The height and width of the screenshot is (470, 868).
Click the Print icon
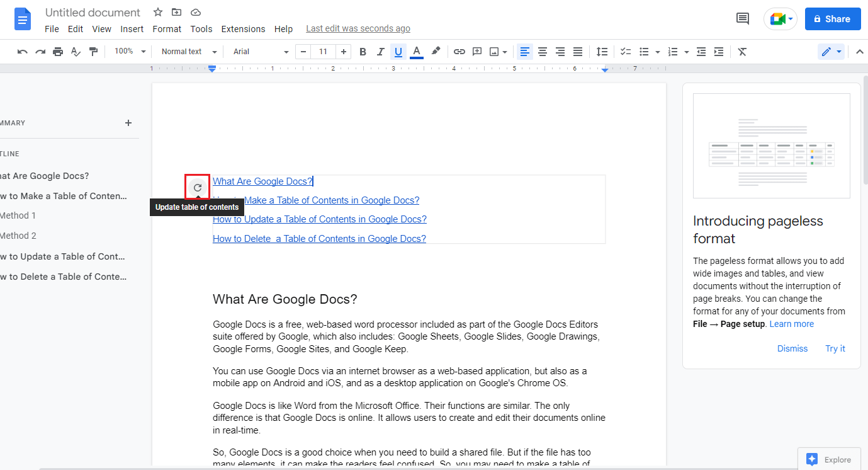point(58,52)
